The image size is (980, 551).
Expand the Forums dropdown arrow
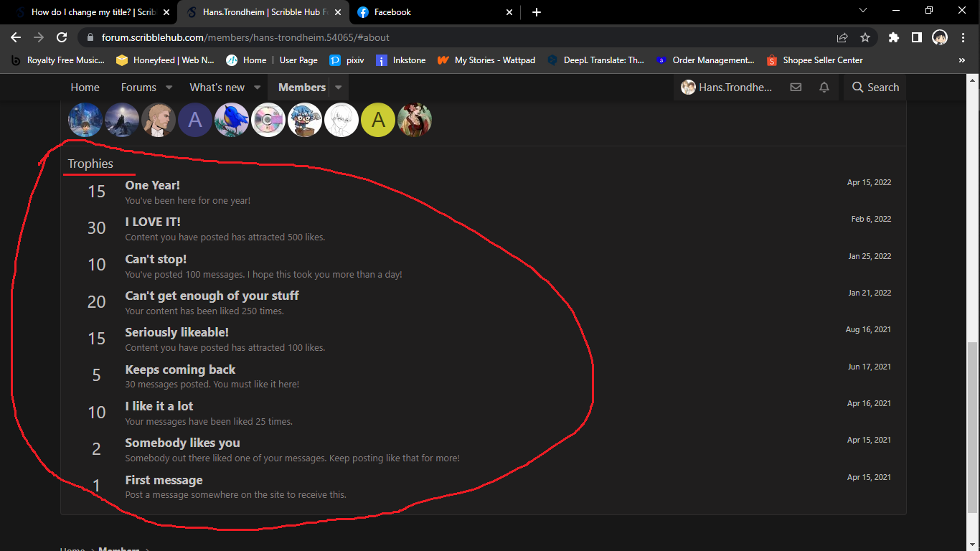tap(169, 87)
